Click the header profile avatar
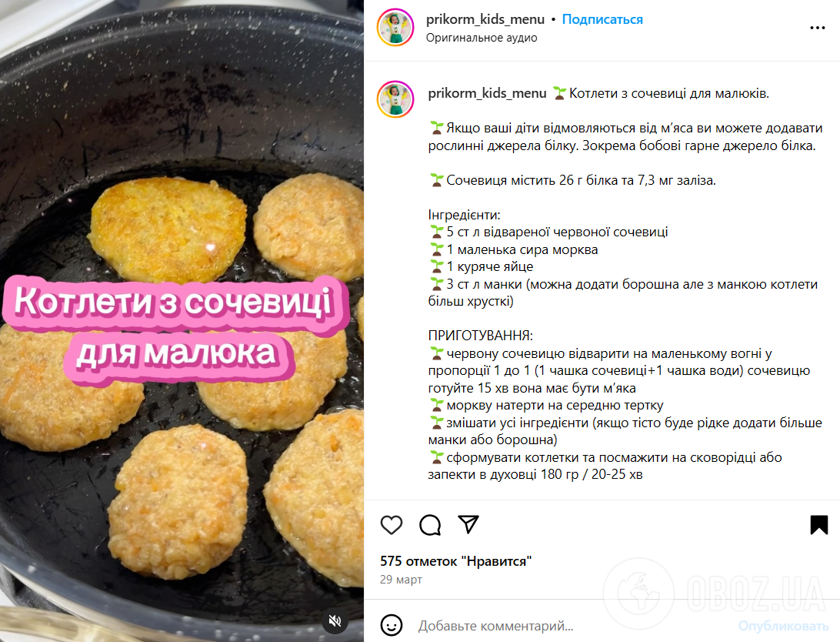This screenshot has width=840, height=642. [x=395, y=27]
